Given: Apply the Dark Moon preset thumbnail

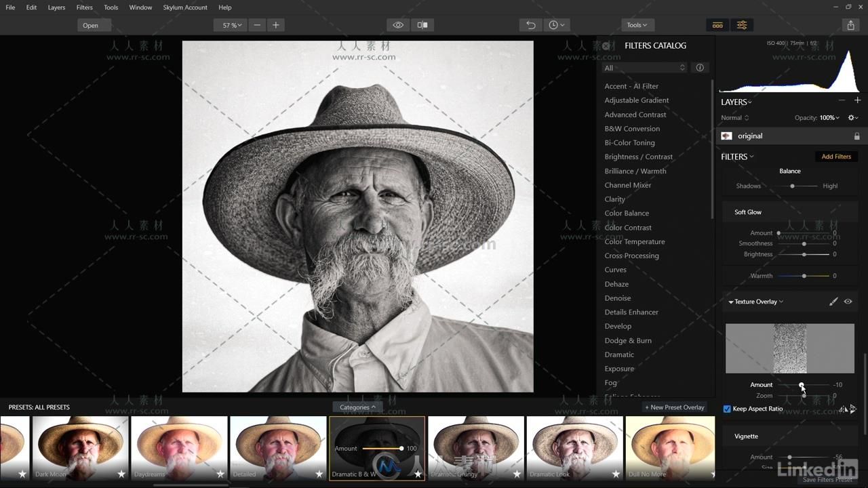Looking at the screenshot, I should pos(80,448).
